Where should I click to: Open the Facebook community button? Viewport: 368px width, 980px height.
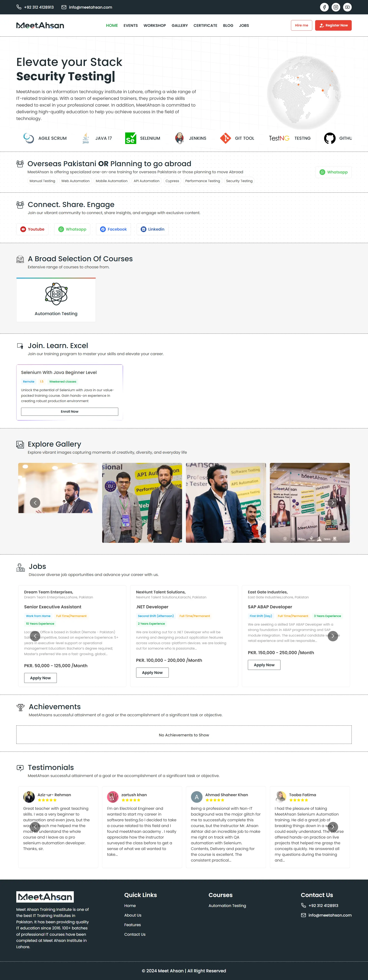113,229
